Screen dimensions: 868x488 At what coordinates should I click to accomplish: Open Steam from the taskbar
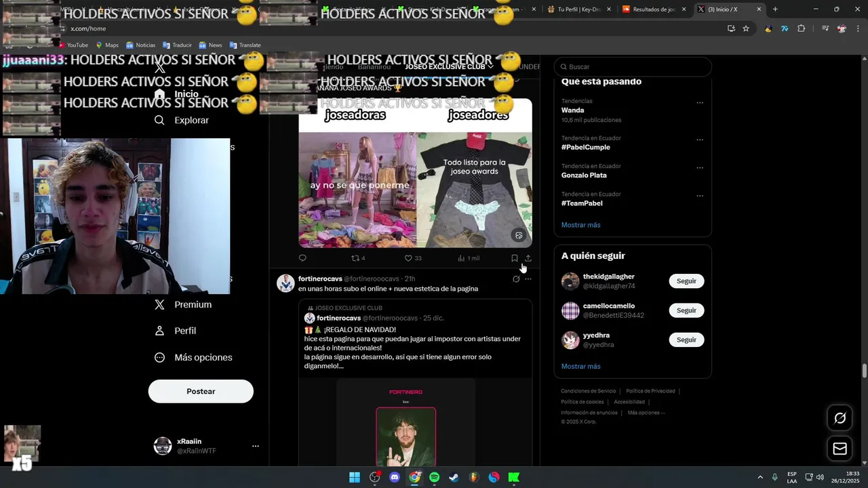click(x=454, y=477)
